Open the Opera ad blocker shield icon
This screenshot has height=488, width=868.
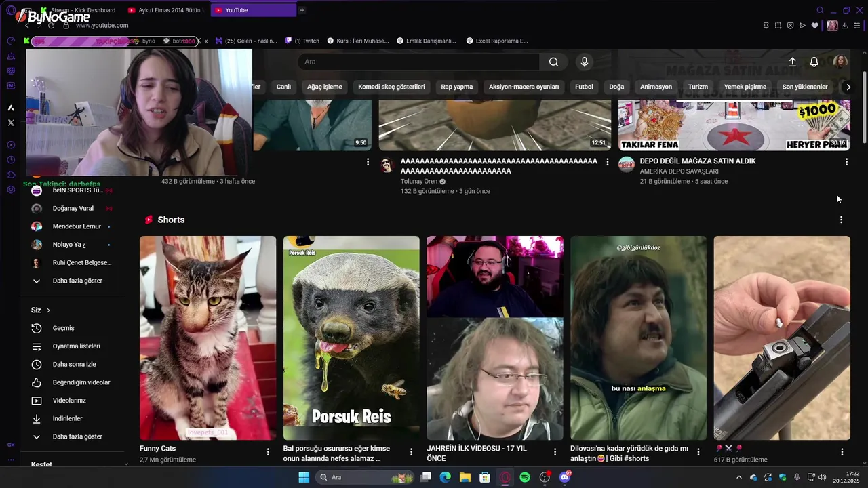click(790, 26)
